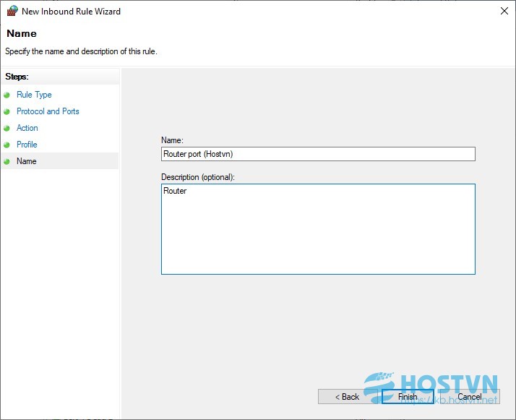
Task: Click the green bullet beside Name step
Action: click(7, 161)
